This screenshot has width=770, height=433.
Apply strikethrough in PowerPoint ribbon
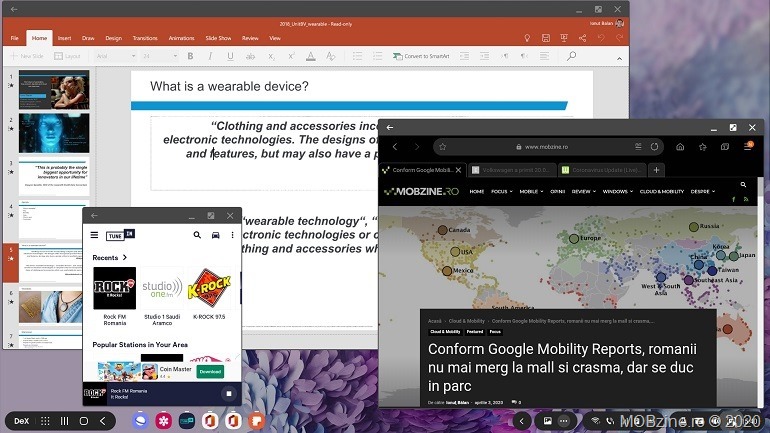pos(250,56)
